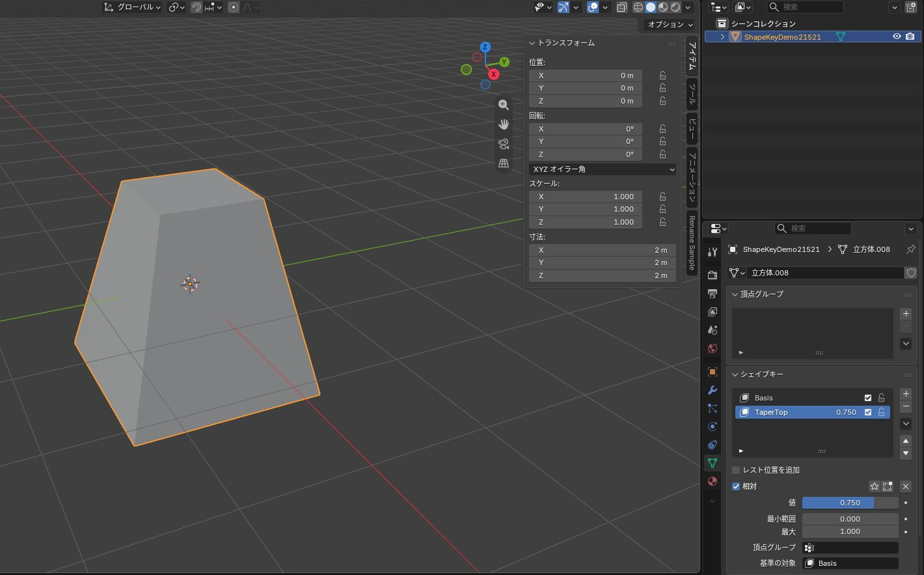This screenshot has width=924, height=575.
Task: Open the Tool properties tab icon
Action: pyautogui.click(x=713, y=252)
